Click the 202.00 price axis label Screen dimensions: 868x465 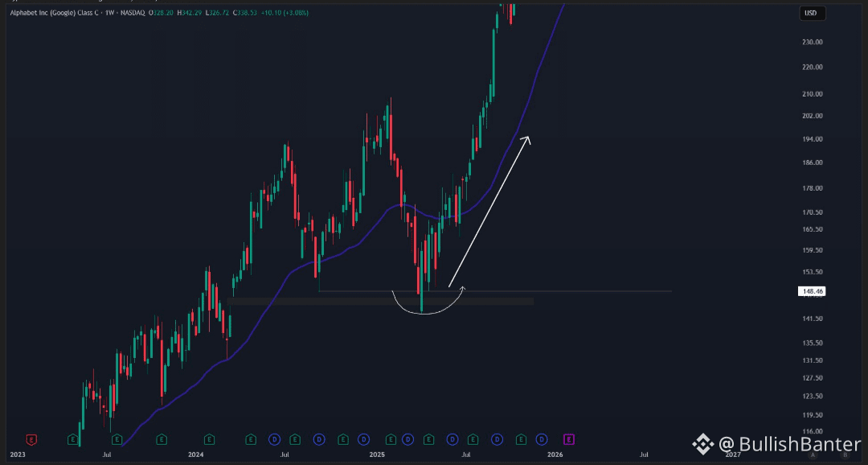pos(812,116)
